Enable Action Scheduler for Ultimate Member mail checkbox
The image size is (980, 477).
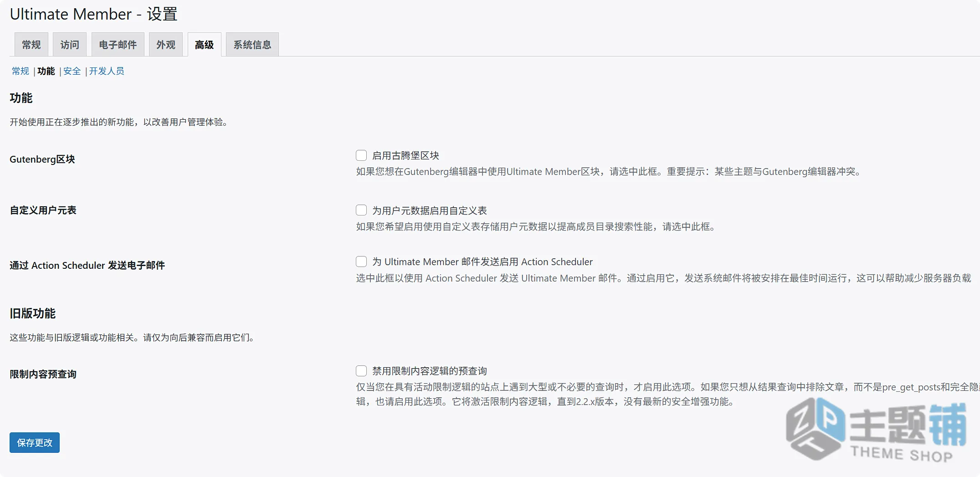click(x=361, y=262)
